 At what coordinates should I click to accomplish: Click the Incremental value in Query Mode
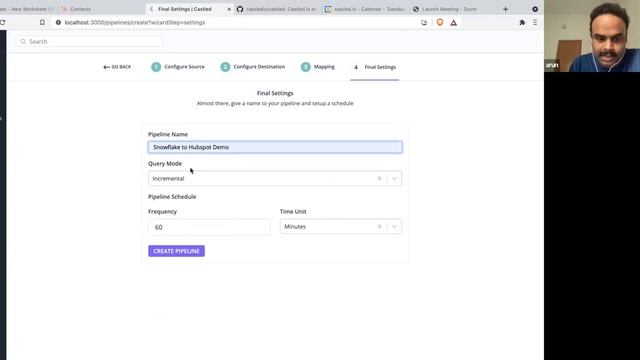point(168,178)
